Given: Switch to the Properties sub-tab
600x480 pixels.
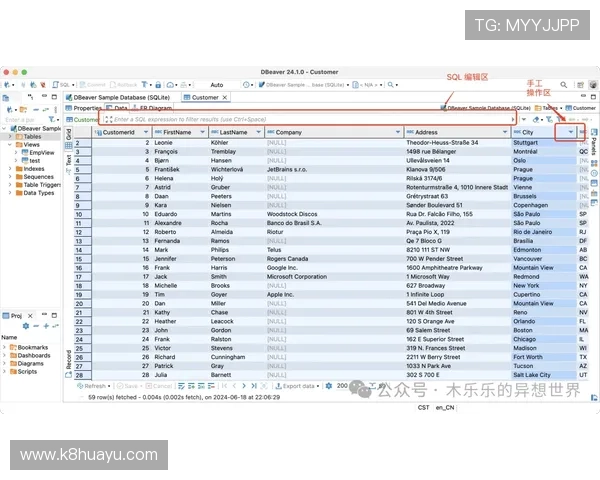Looking at the screenshot, I should pos(84,108).
